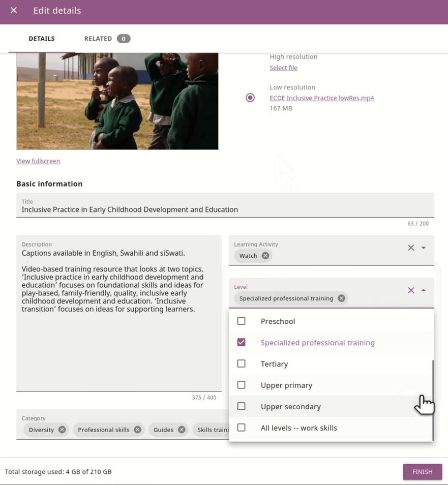Click the Level list scrollbar
Image resolution: width=448 pixels, height=485 pixels.
pyautogui.click(x=433, y=400)
